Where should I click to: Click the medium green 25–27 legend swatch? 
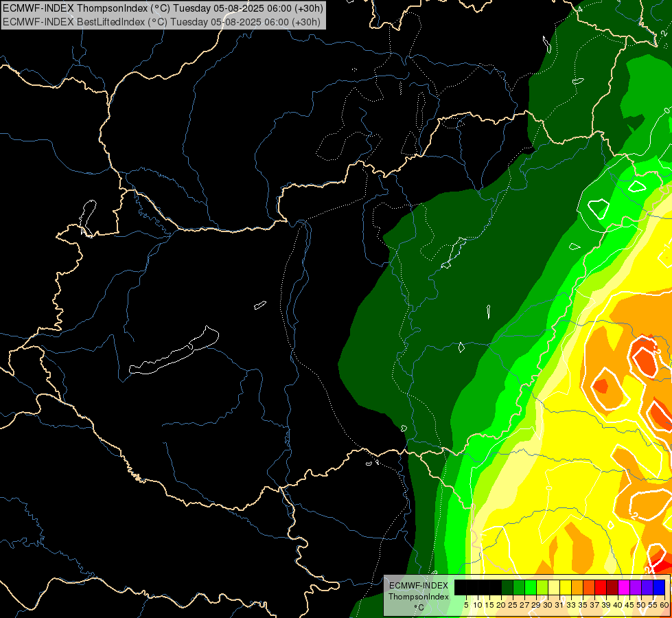[x=519, y=588]
